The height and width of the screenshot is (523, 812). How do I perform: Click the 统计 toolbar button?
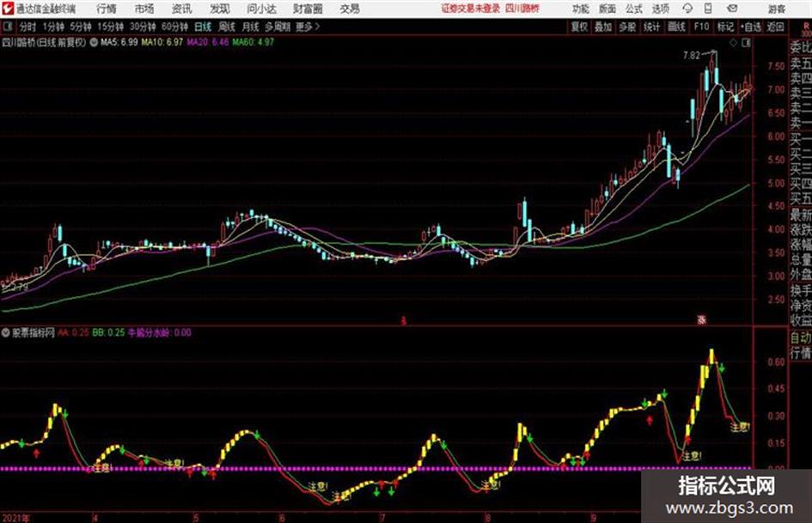pos(652,27)
